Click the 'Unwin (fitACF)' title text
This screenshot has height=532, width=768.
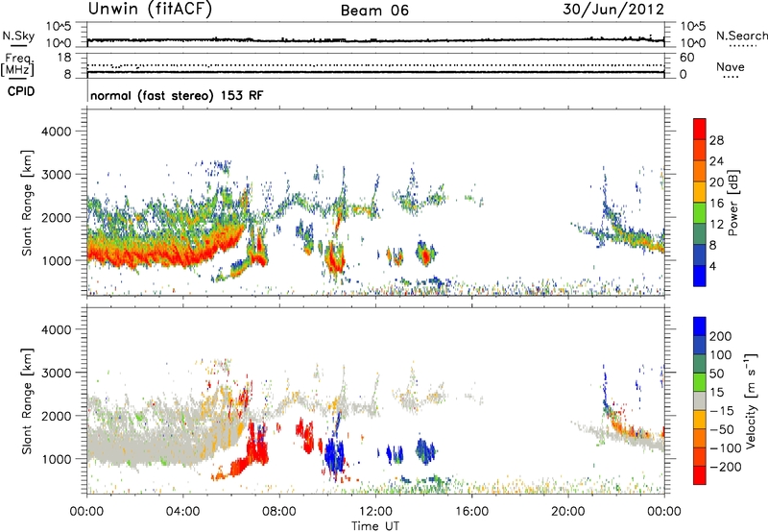[x=150, y=9]
